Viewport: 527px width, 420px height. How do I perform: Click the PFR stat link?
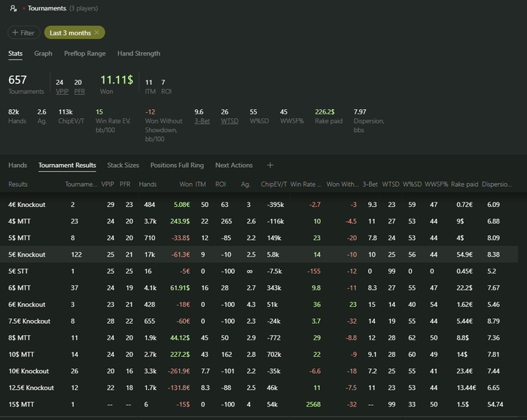click(79, 91)
